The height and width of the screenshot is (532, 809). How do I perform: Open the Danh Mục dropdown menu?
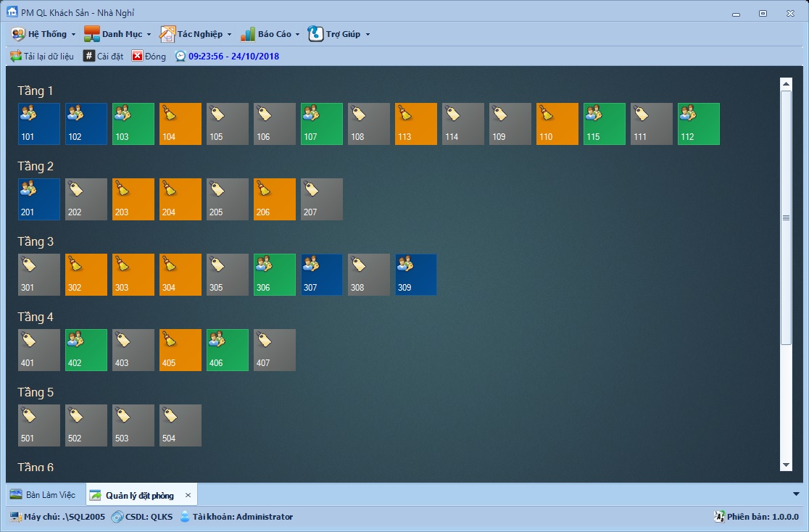[117, 34]
